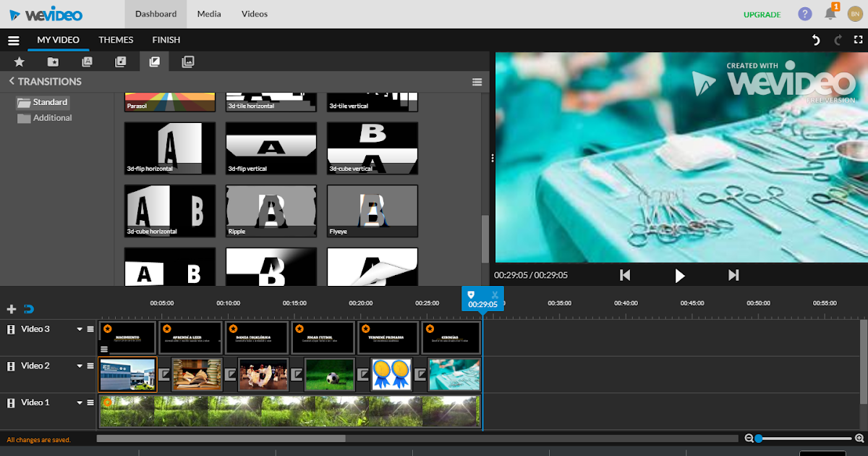Open the graphics/backgrounds library icon
The height and width of the screenshot is (456, 868).
click(x=187, y=62)
